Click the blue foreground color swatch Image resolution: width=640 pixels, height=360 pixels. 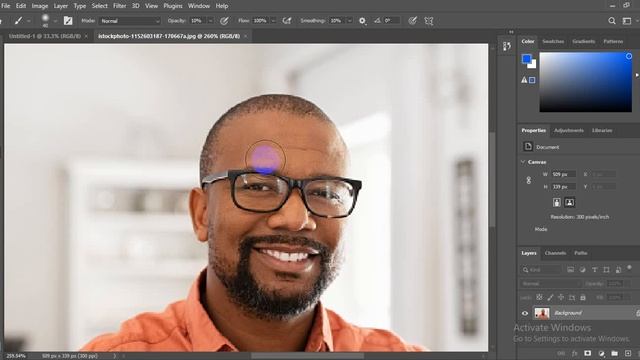pyautogui.click(x=526, y=58)
